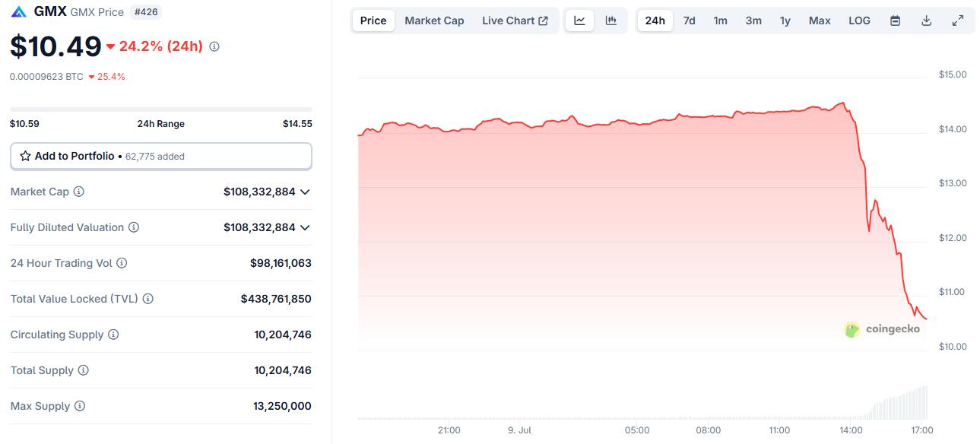Switch to the Market Cap tab
The image size is (980, 444).
pyautogui.click(x=434, y=21)
